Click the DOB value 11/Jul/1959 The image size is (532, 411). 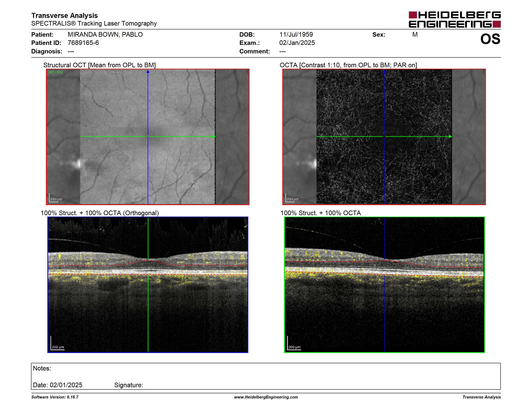click(296, 35)
